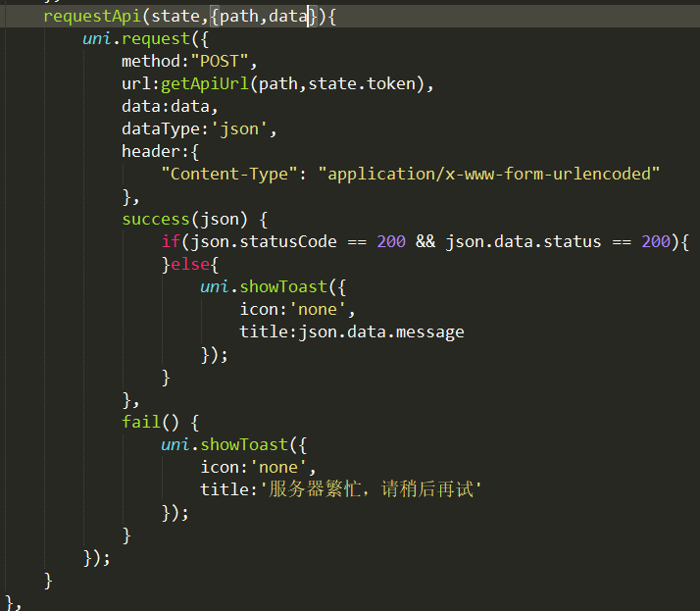
Task: Click the success callback name
Action: coord(155,219)
